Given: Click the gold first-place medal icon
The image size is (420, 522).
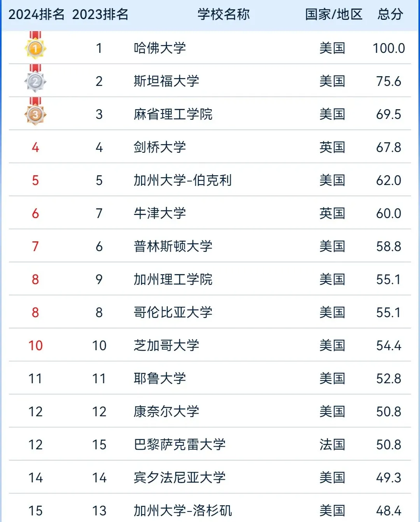Looking at the screenshot, I should click(35, 45).
